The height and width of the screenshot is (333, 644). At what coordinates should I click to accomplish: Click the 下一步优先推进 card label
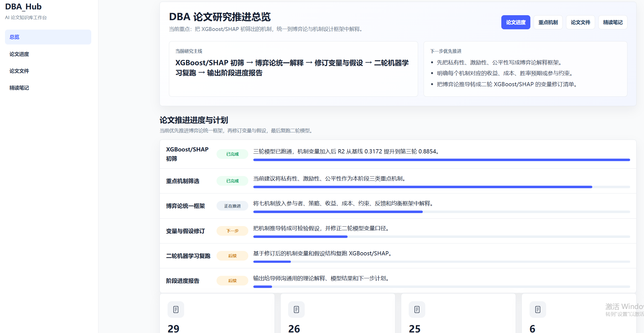pos(446,51)
